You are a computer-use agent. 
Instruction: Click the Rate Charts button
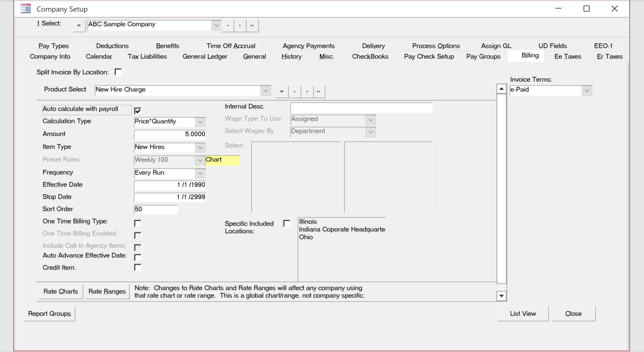[60, 291]
